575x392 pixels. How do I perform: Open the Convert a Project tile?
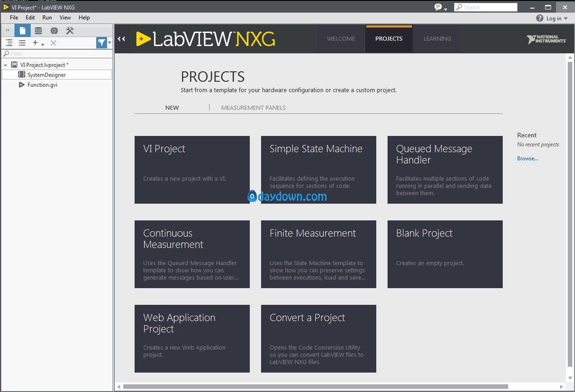[x=318, y=339]
